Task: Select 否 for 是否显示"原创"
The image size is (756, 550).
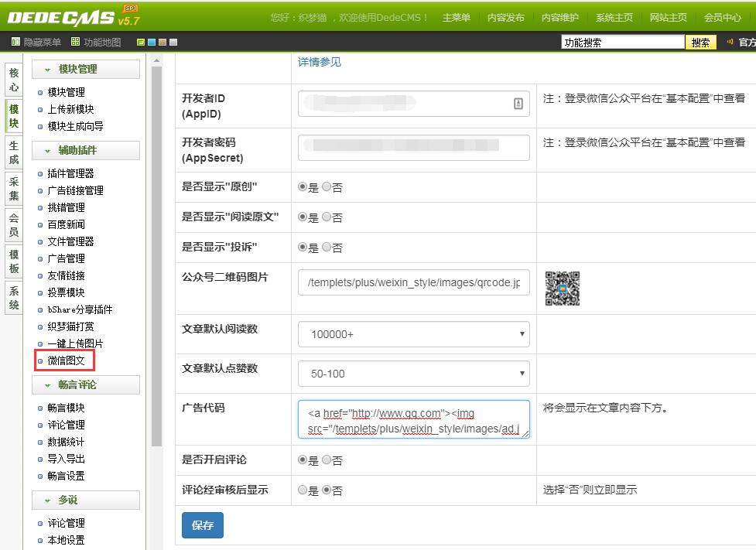Action: [x=327, y=186]
